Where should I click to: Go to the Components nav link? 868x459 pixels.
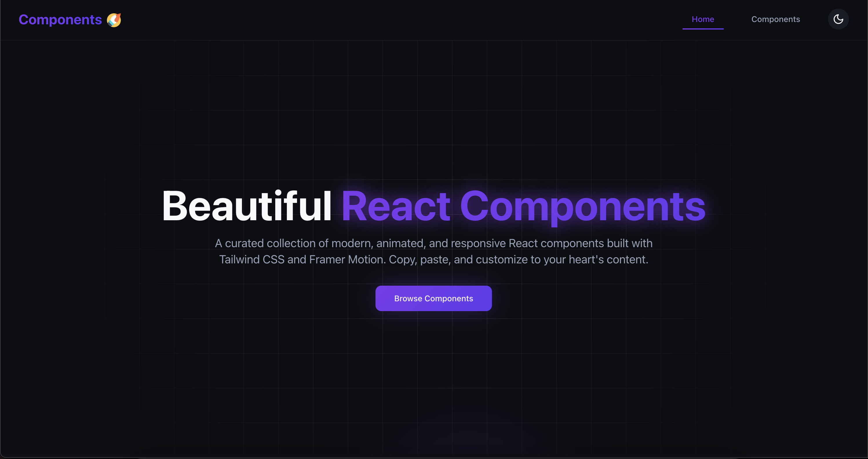coord(775,19)
